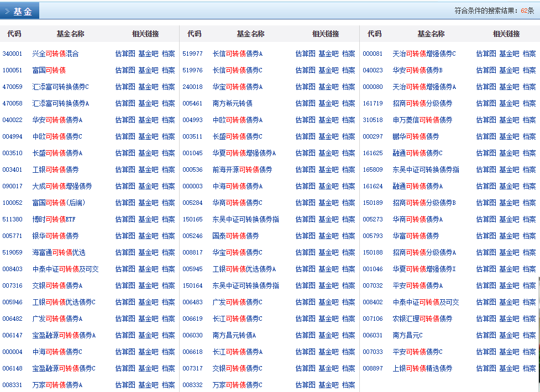Open 招商可转债分级债券 fund page
This screenshot has height=392, width=540.
[423, 103]
